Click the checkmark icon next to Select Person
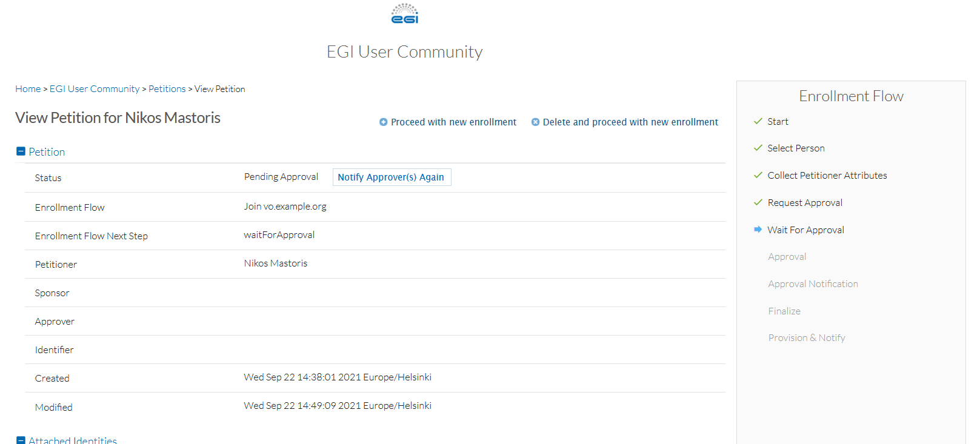 point(758,148)
